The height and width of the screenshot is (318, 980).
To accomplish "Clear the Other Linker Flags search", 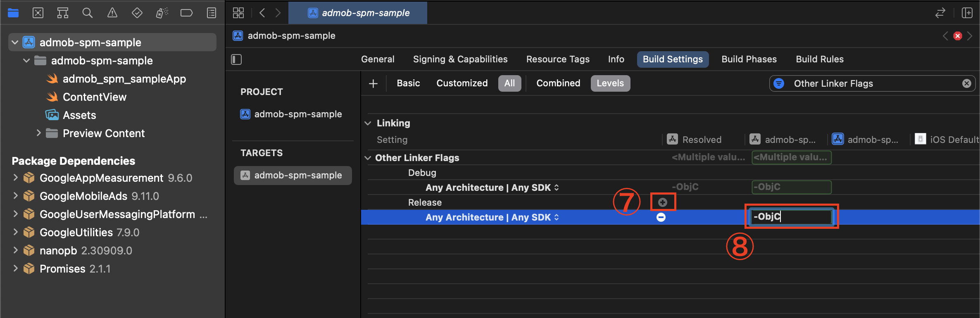I will coord(967,83).
